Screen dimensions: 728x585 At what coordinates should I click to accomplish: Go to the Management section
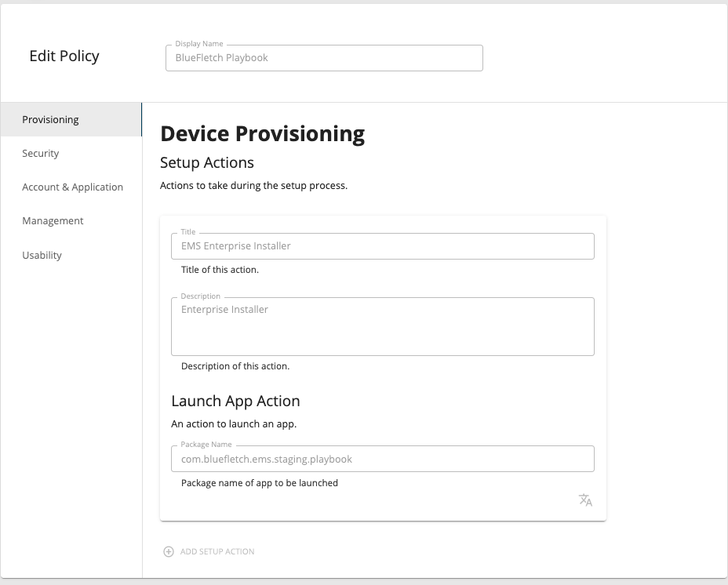coord(71,221)
